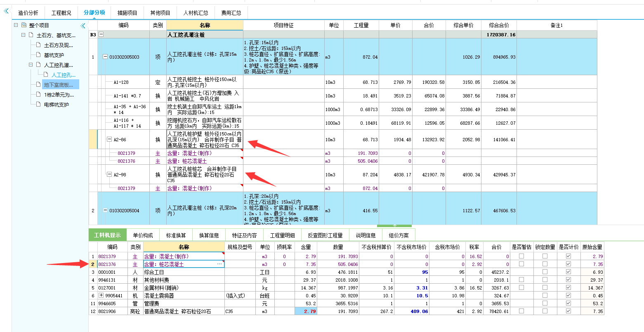Select 土石方及现... in the project tree
Image resolution: width=644 pixels, height=332 pixels.
(59, 45)
